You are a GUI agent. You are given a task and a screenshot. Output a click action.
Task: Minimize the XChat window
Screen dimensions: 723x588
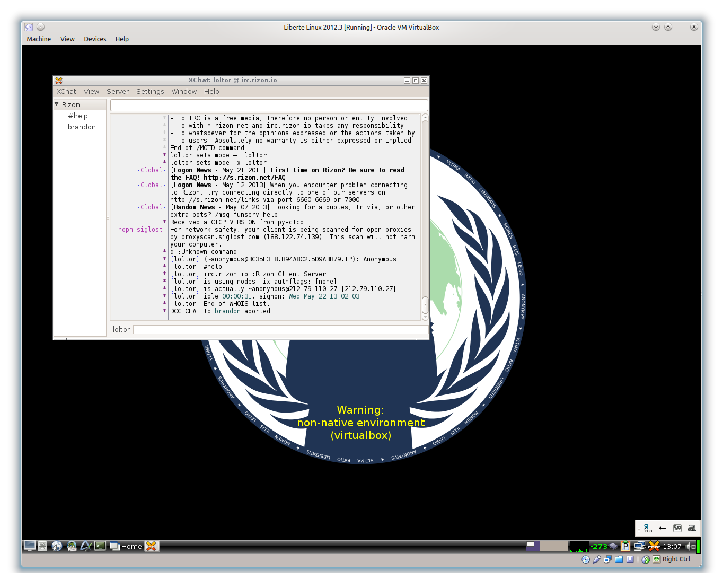407,81
